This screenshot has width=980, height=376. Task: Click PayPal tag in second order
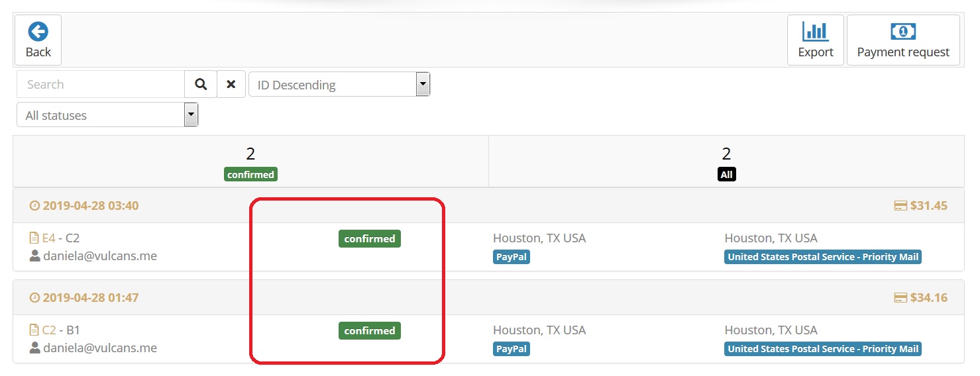coord(512,349)
